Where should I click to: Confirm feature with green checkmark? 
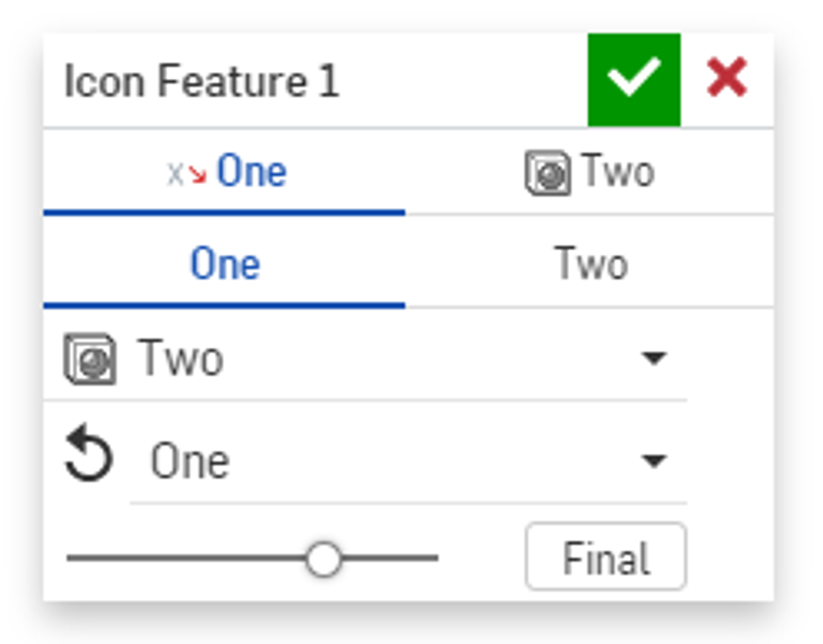(634, 80)
